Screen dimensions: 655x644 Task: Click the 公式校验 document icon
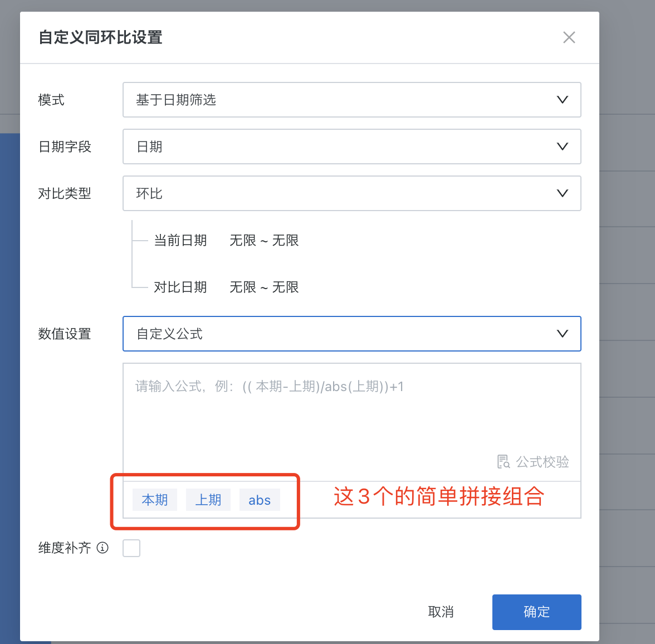(504, 462)
